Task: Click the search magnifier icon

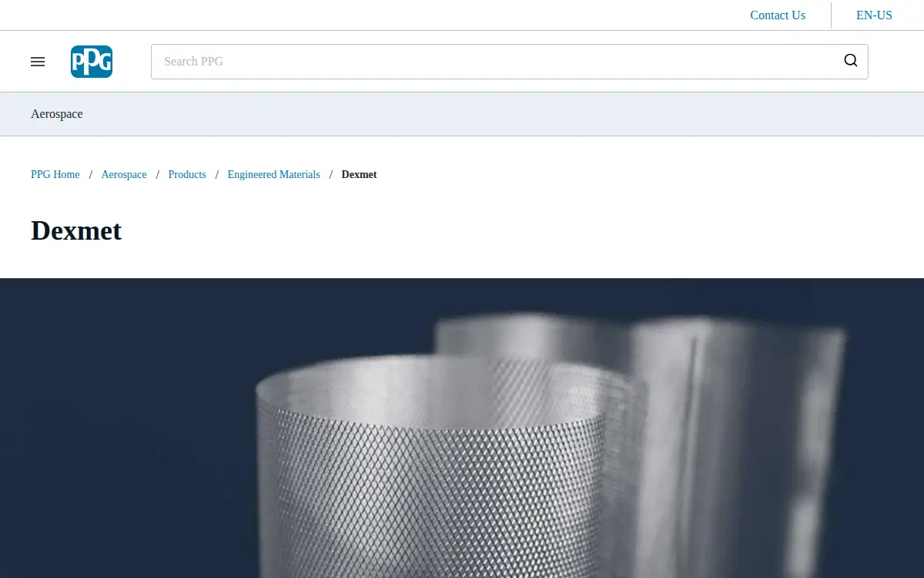Action: click(851, 61)
